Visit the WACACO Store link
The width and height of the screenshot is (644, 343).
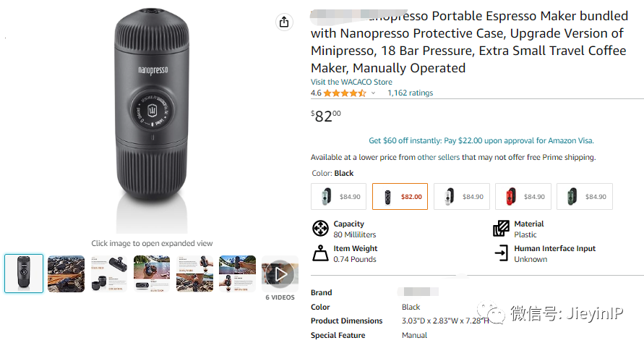351,82
